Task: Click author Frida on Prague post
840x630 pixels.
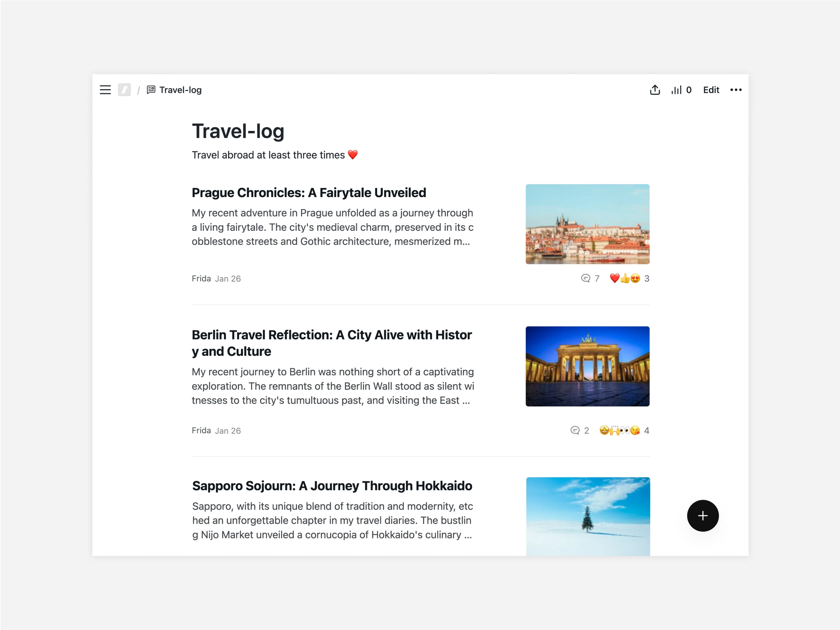Action: pyautogui.click(x=201, y=278)
